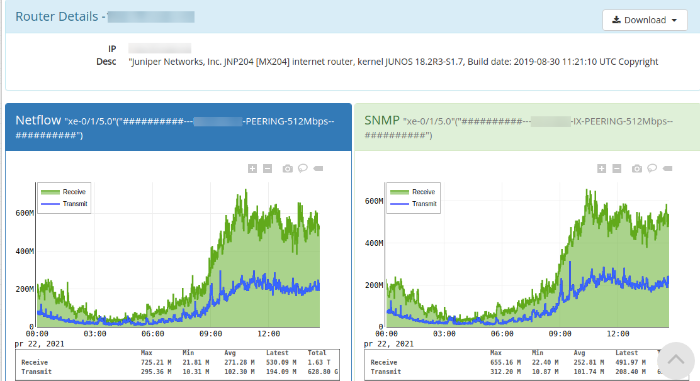Click the Netflow chart tag-shaped hover icon
This screenshot has height=381, width=700.
318,168
